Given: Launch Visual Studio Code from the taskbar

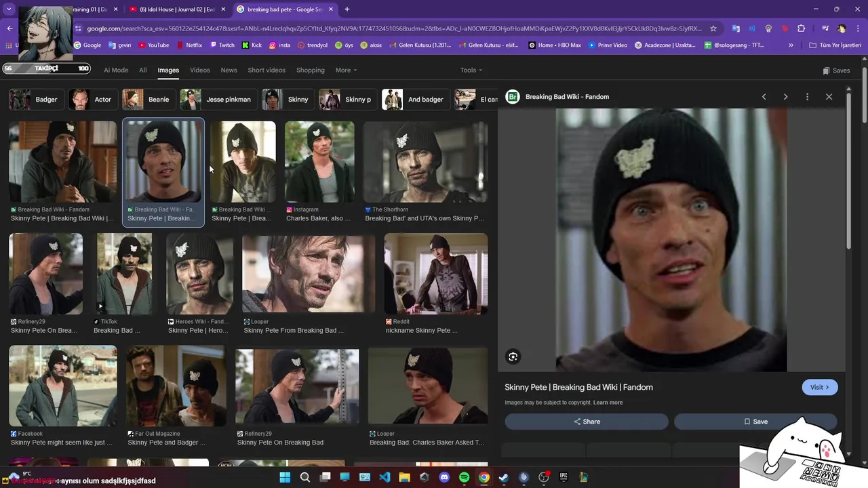Looking at the screenshot, I should click(384, 477).
